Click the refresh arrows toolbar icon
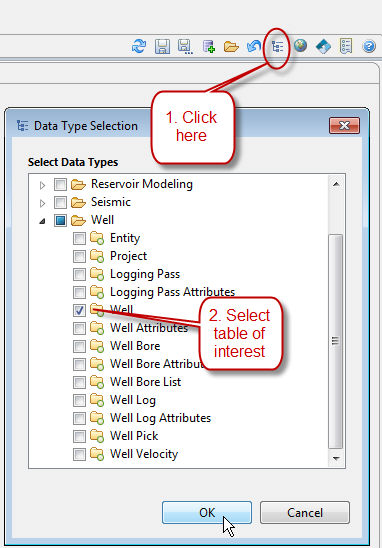This screenshot has width=382, height=548. (139, 46)
